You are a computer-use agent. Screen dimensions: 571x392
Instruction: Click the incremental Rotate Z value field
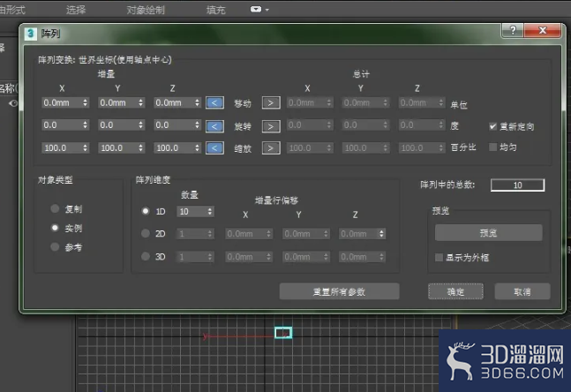174,125
